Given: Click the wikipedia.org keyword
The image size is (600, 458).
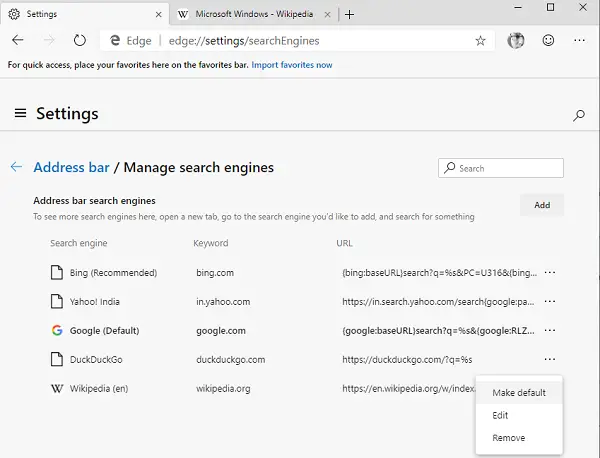Looking at the screenshot, I should [223, 389].
